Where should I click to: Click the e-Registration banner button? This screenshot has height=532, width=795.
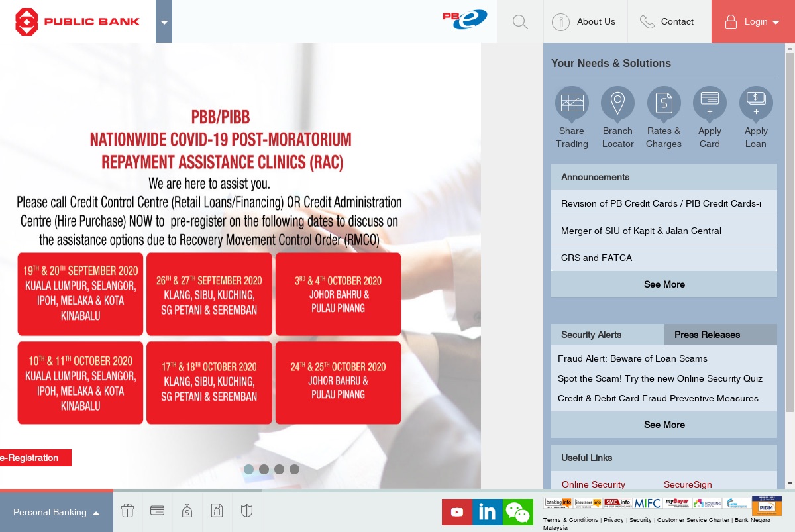click(x=36, y=458)
